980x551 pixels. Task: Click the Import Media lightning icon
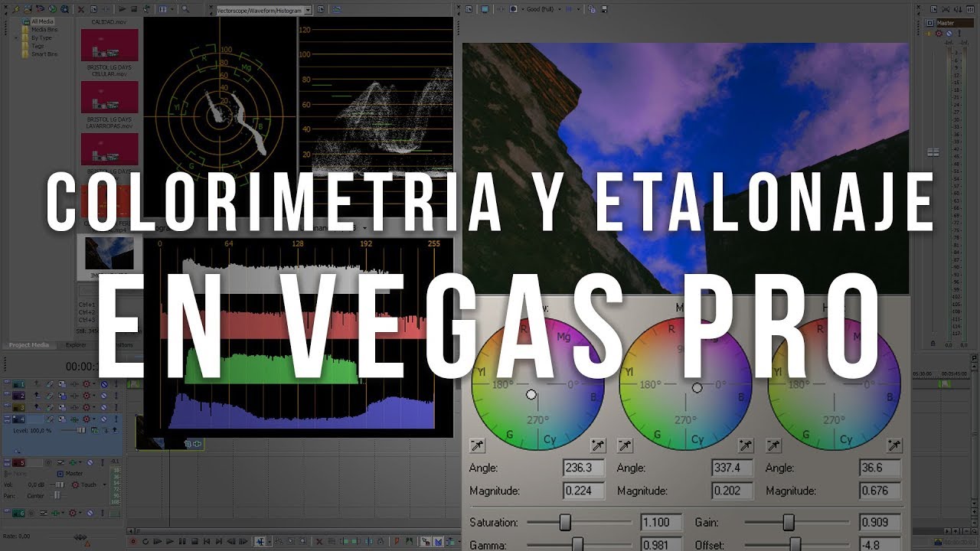15,8
